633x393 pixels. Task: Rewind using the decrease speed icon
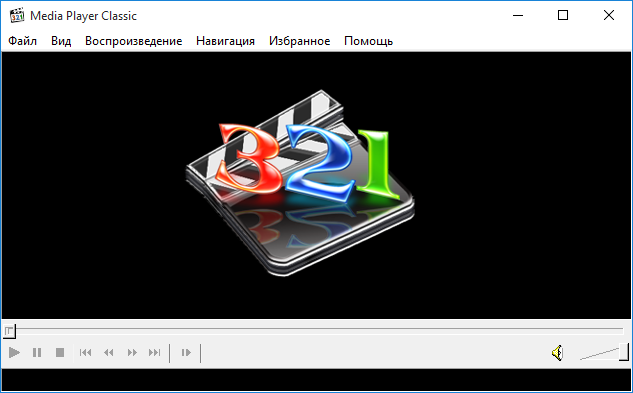click(x=109, y=353)
